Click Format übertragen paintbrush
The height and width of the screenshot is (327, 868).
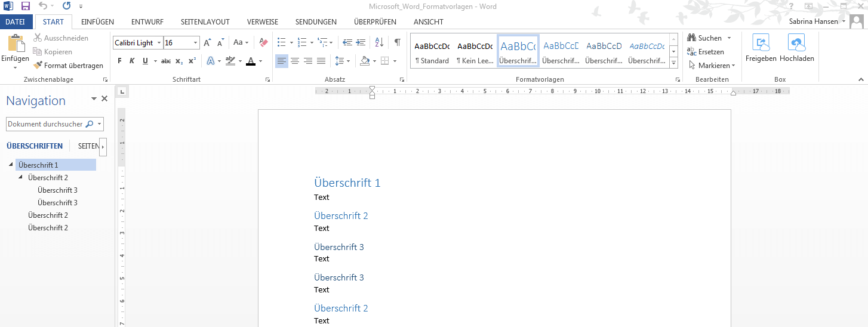(68, 66)
